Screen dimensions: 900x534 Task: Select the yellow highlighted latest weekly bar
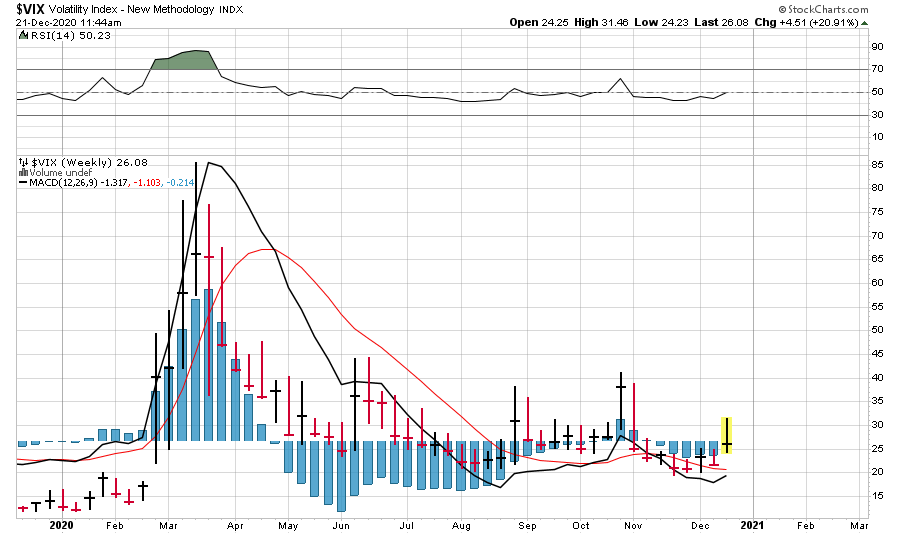click(727, 435)
